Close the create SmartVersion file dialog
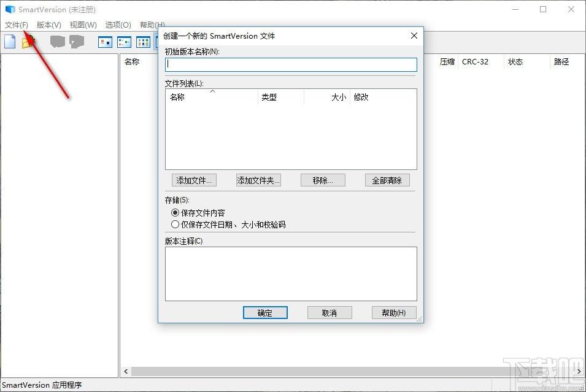Viewport: 586px width, 392px height. (x=414, y=36)
